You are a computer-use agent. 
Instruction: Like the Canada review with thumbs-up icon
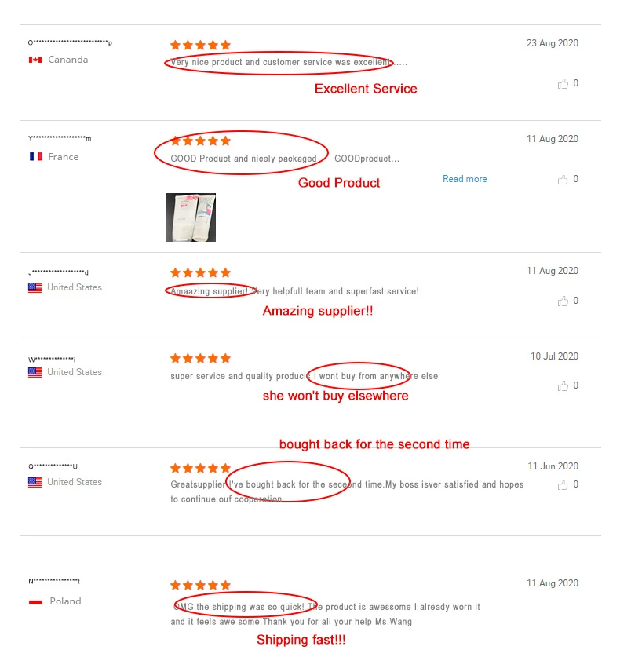tap(563, 83)
